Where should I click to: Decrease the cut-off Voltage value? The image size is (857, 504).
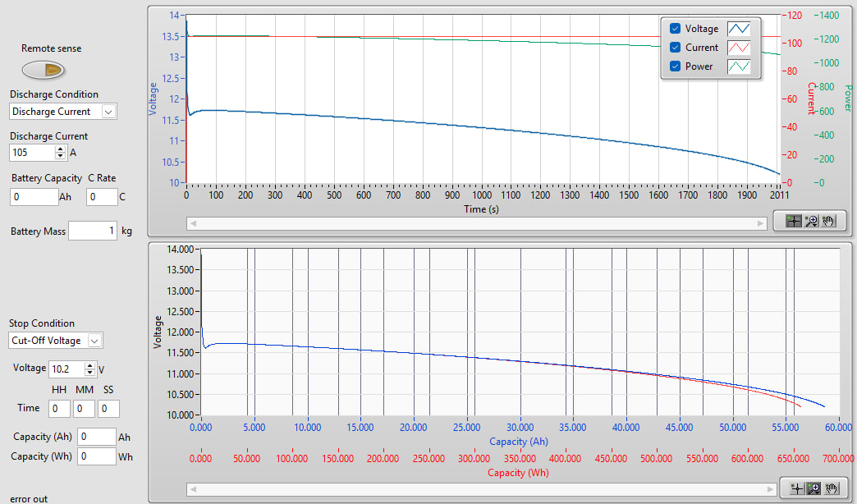(x=90, y=373)
